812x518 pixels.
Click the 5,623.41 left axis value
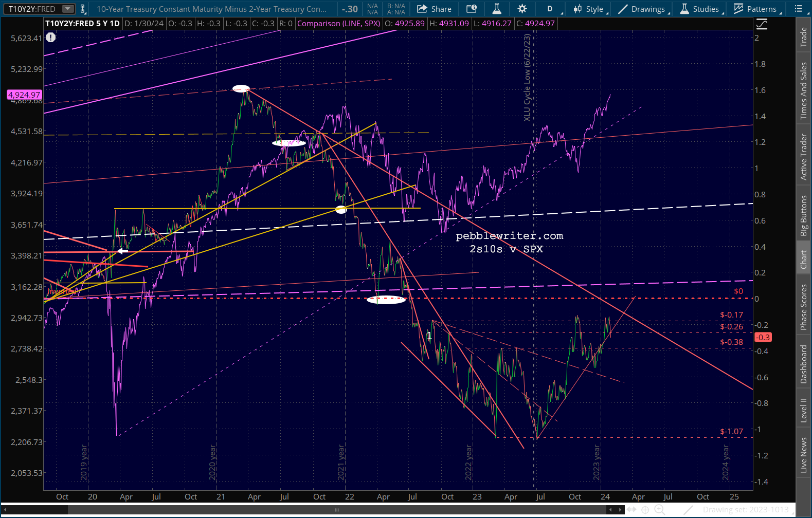pos(27,39)
